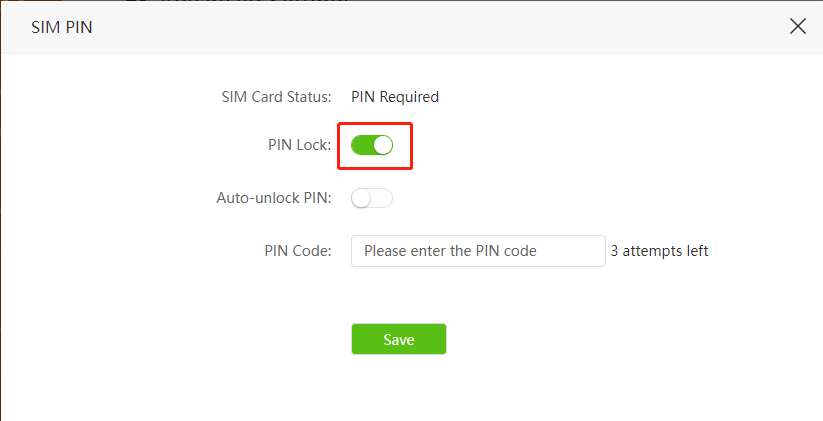Viewport: 823px width, 421px height.
Task: Click the 'Auto-unlock PIN:' label
Action: pos(273,198)
